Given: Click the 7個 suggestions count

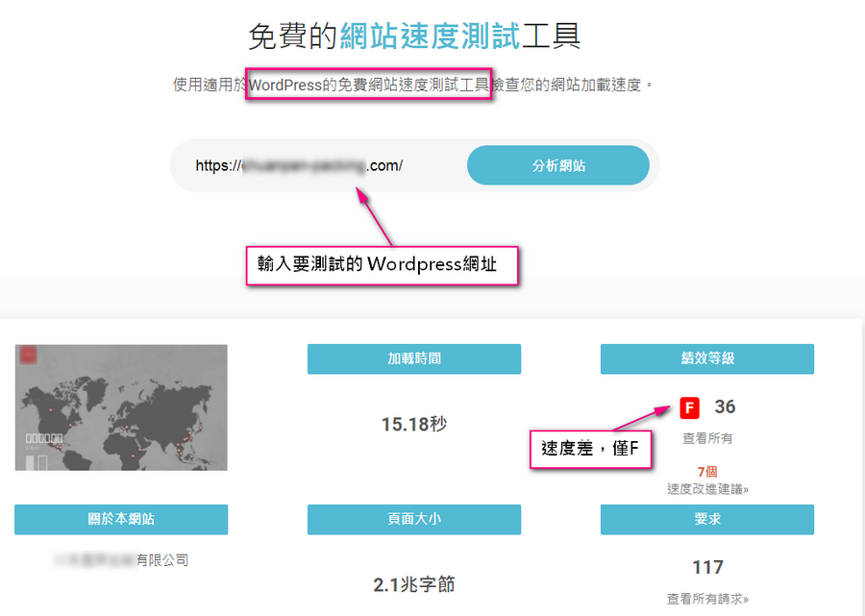Looking at the screenshot, I should point(707,472).
